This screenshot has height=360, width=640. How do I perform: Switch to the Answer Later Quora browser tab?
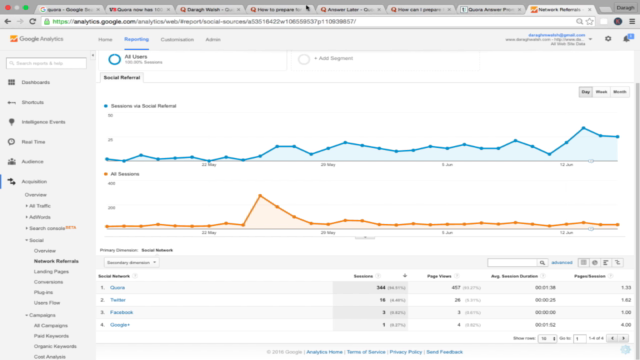pyautogui.click(x=351, y=9)
